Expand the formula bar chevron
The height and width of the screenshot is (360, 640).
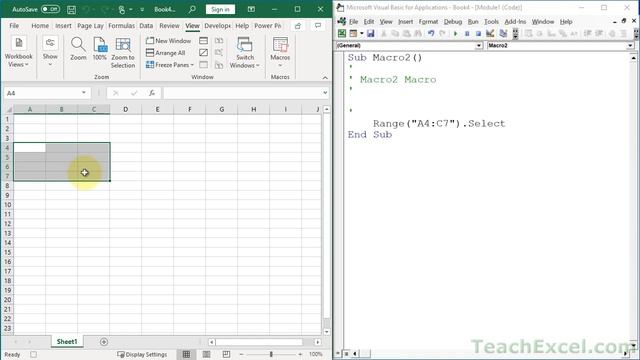point(325,93)
